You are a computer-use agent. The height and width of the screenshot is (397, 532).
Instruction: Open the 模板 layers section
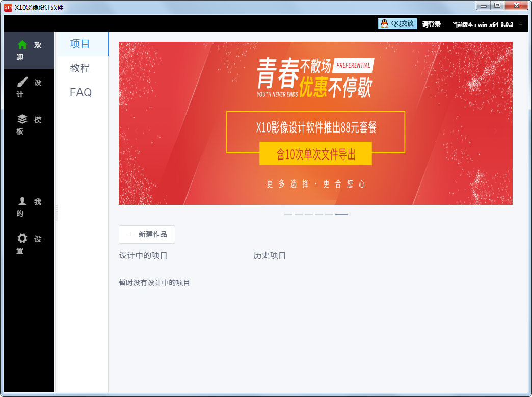(29, 125)
